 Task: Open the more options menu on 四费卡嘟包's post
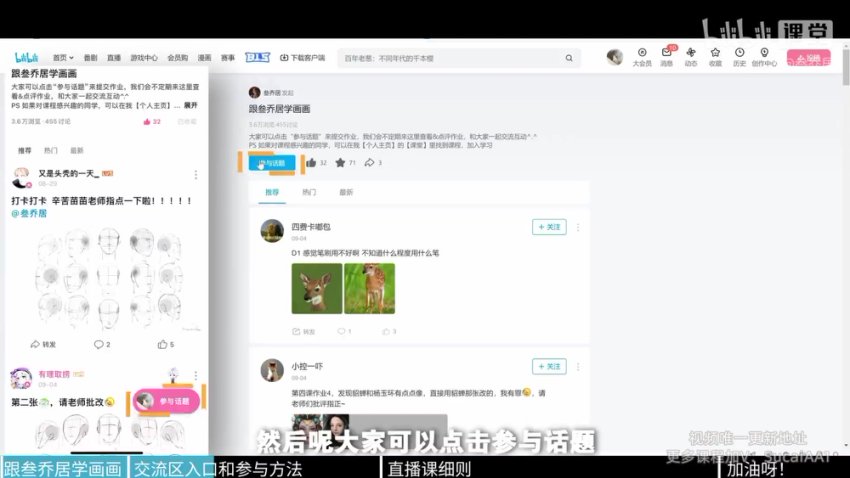pyautogui.click(x=577, y=227)
